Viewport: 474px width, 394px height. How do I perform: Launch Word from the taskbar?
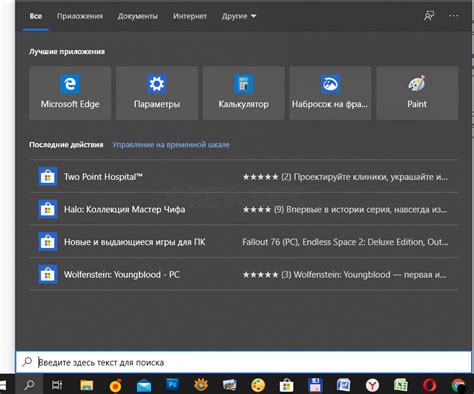(x=343, y=385)
